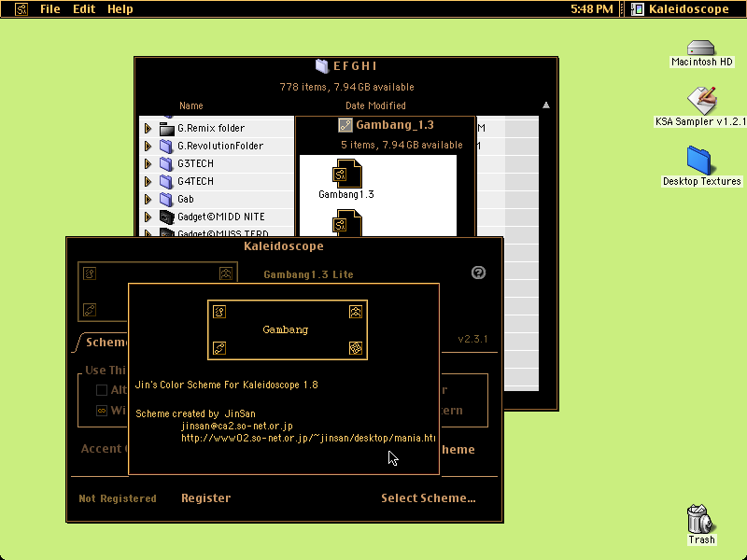The height and width of the screenshot is (560, 747).
Task: Expand the G.RevolutionFolder disclosure triangle
Action: pyautogui.click(x=148, y=147)
